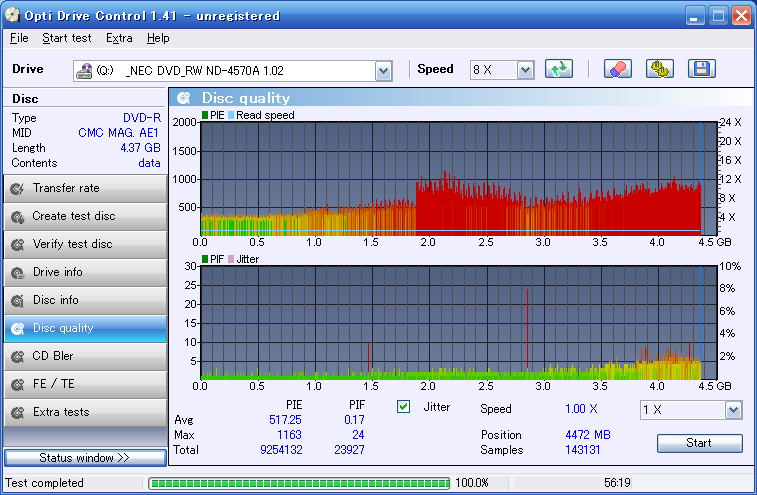
Task: Click the Disc info icon
Action: pyautogui.click(x=17, y=301)
